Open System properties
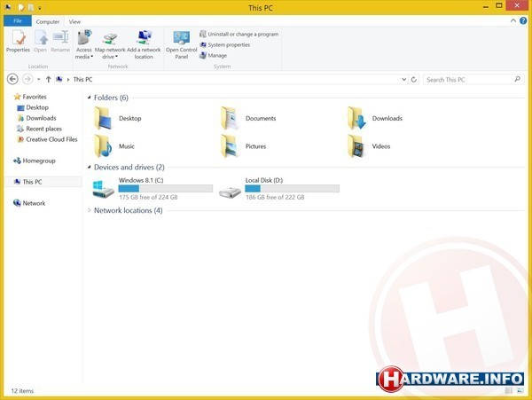The image size is (532, 400). click(x=225, y=44)
